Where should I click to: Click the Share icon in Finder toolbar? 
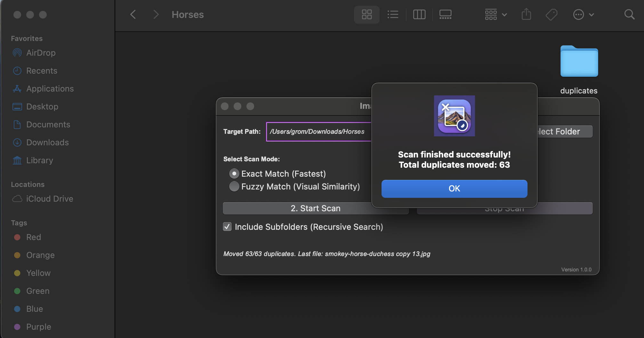click(526, 14)
